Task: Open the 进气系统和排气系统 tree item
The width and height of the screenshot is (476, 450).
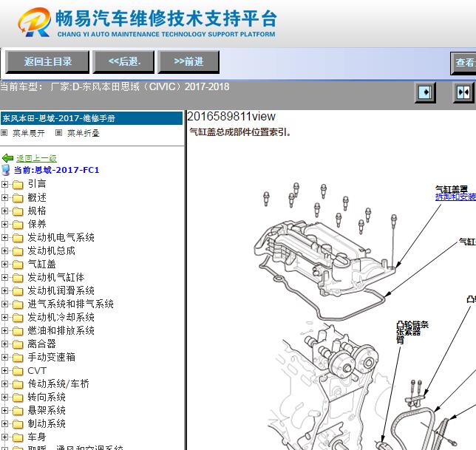Action: pyautogui.click(x=70, y=304)
